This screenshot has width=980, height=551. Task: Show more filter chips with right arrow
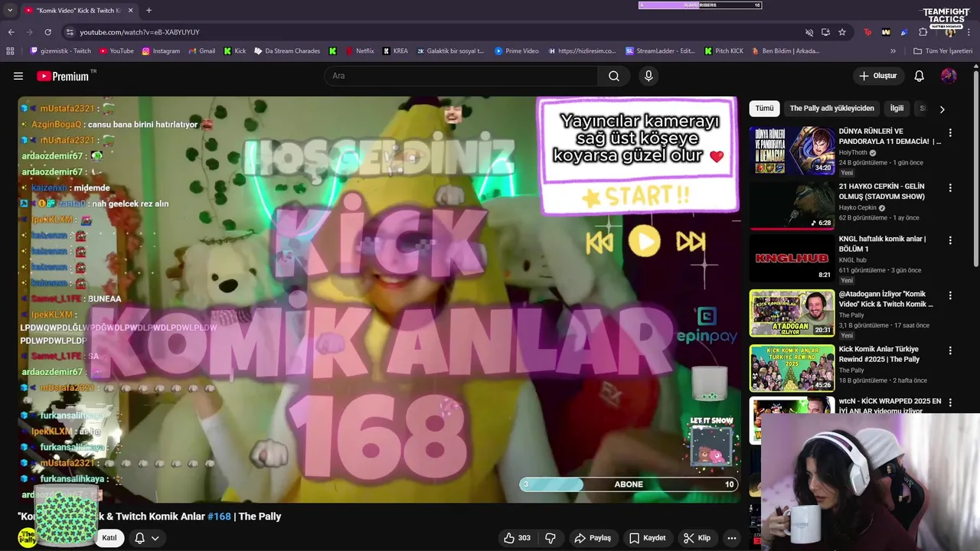tap(942, 109)
